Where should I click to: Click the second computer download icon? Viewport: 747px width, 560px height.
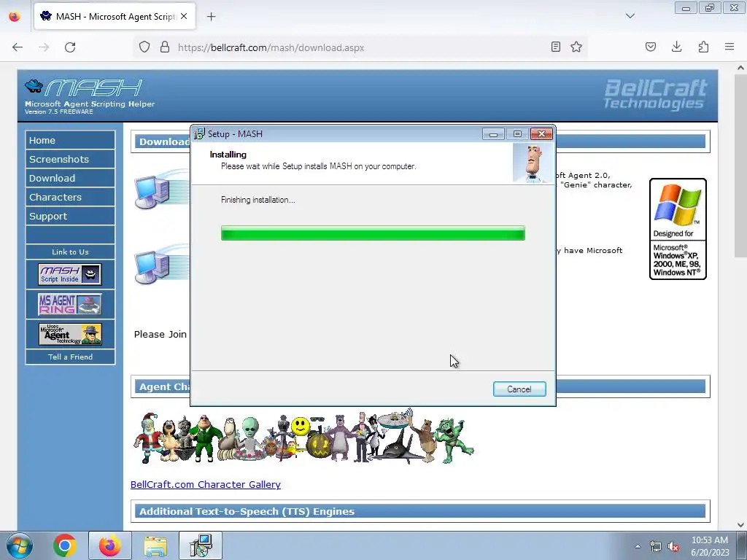tap(161, 265)
